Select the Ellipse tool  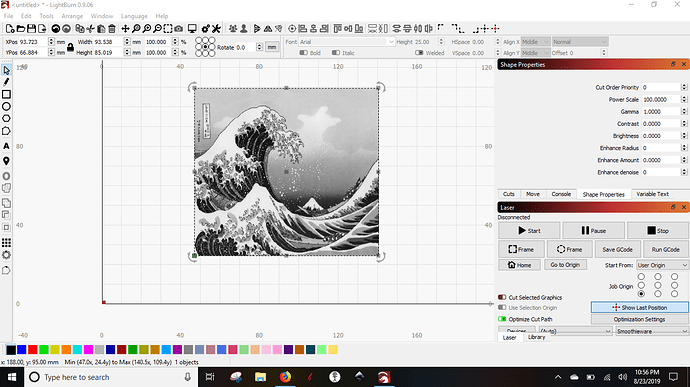coord(6,107)
